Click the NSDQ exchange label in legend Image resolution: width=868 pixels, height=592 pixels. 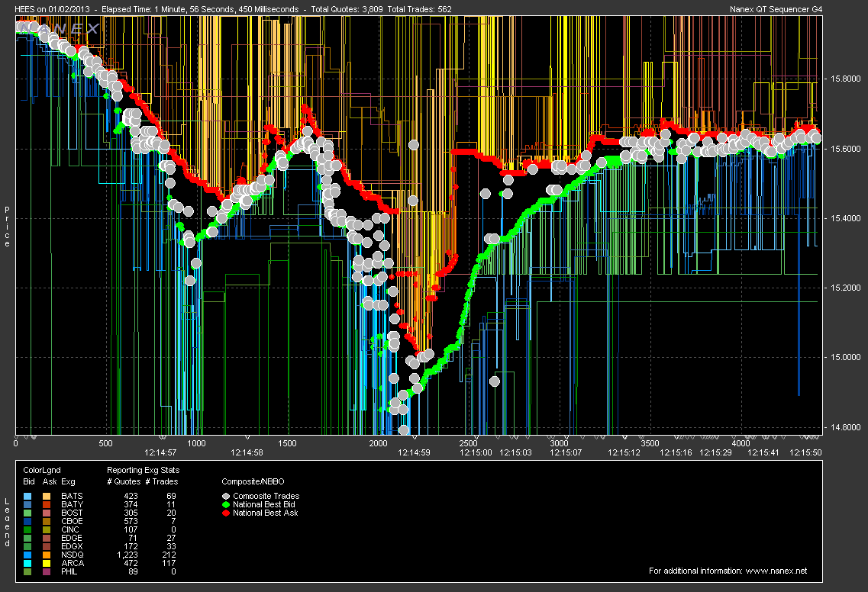pos(70,555)
